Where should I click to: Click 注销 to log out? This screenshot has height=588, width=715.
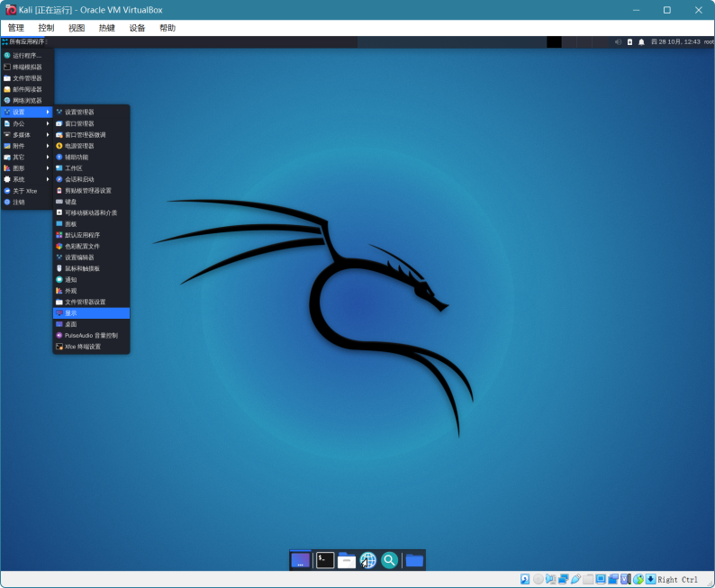[x=27, y=203]
